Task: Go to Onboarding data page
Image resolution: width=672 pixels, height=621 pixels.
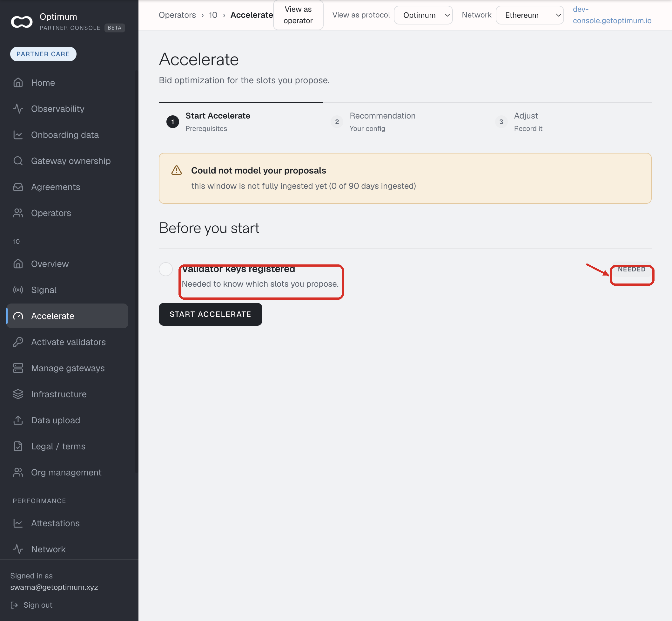Action: [x=67, y=135]
